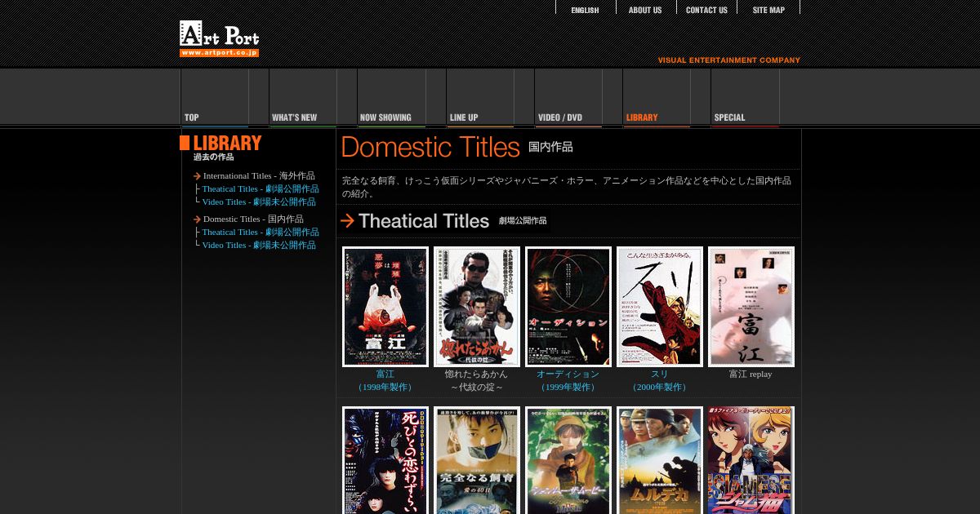
Task: Click Video Titles under International Titles
Action: (259, 202)
